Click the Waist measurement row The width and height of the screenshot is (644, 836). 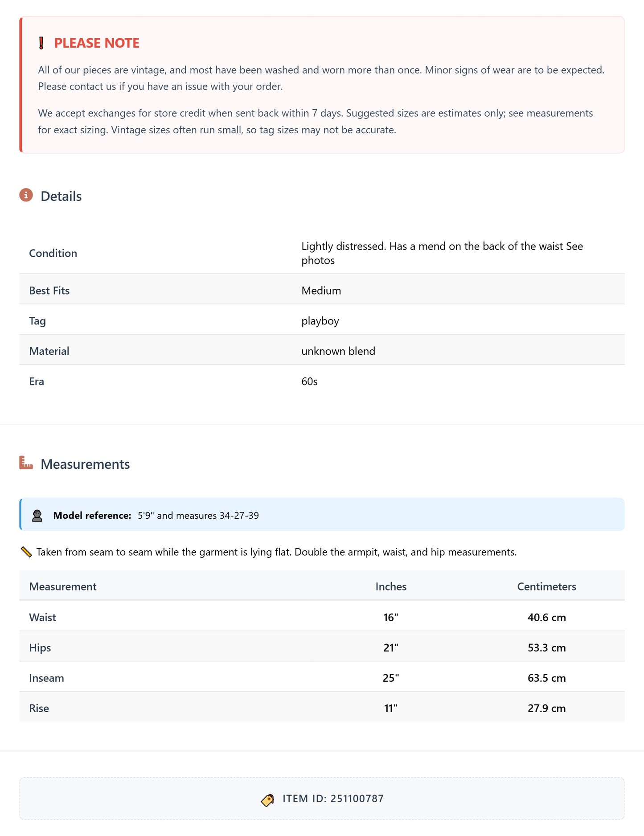point(43,617)
